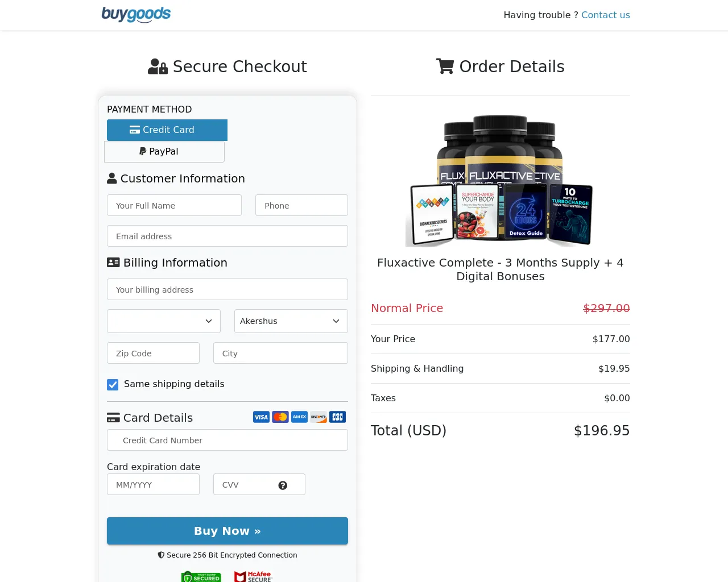Uncheck Same shipping details checkbox
This screenshot has height=582, width=728.
tap(113, 385)
